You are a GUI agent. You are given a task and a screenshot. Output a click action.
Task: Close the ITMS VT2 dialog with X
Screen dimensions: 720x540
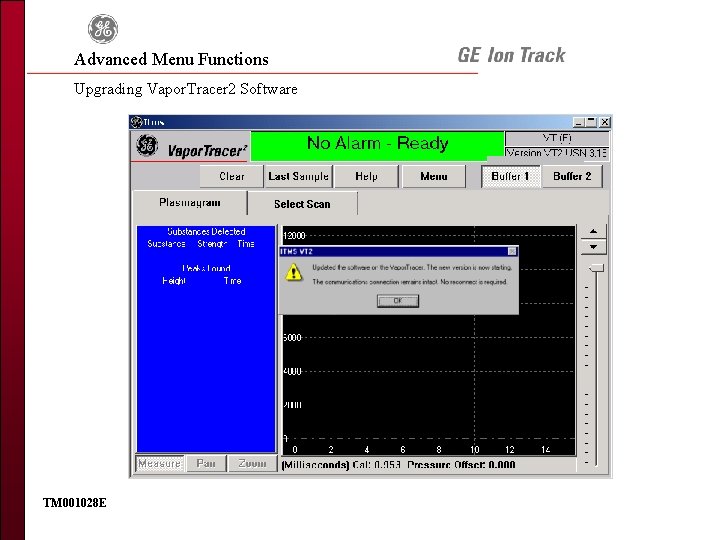point(512,251)
